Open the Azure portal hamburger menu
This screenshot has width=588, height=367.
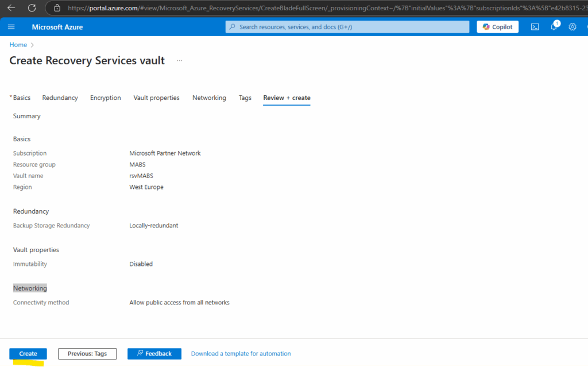(x=11, y=27)
